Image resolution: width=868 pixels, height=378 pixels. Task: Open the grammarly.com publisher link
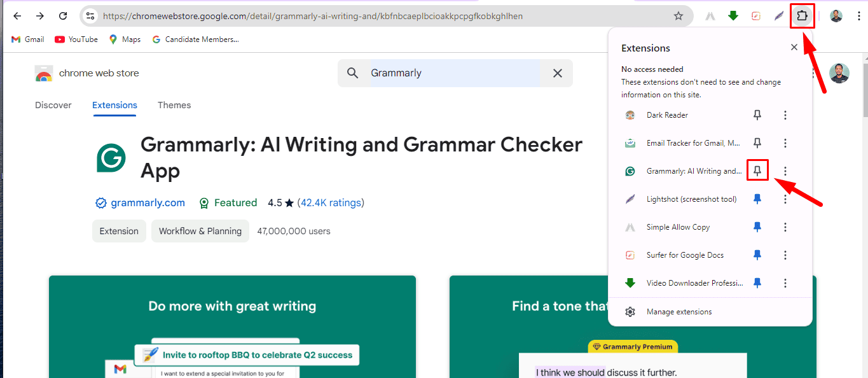pyautogui.click(x=148, y=203)
